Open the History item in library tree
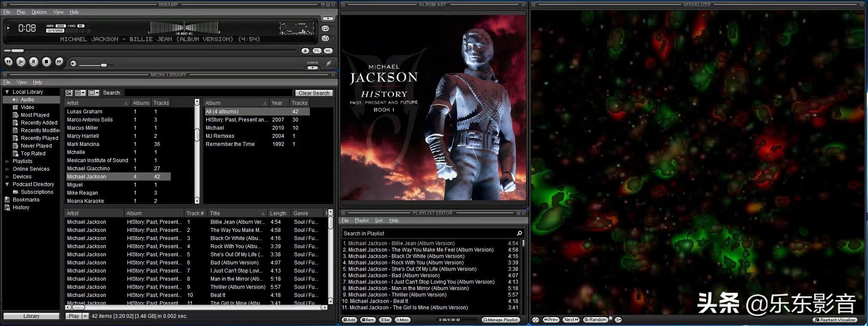This screenshot has width=868, height=326. click(x=21, y=207)
